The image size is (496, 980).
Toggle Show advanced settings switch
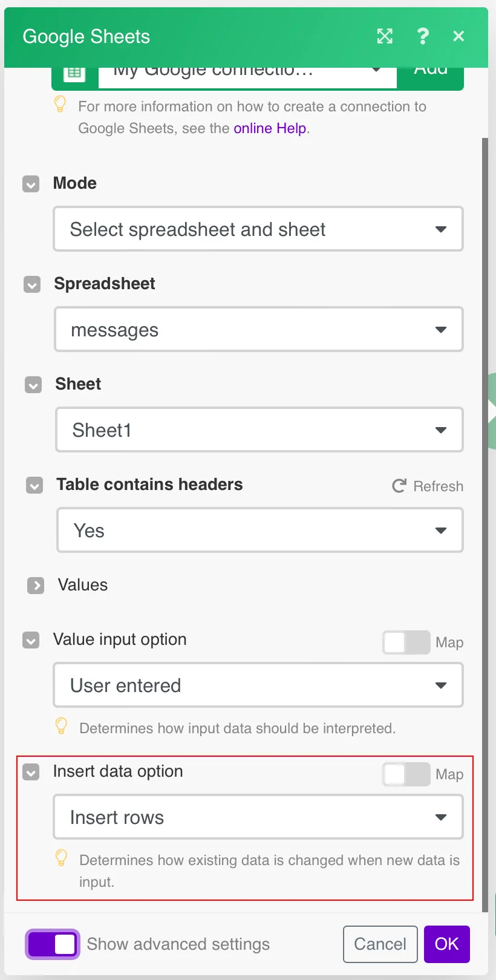pos(53,944)
